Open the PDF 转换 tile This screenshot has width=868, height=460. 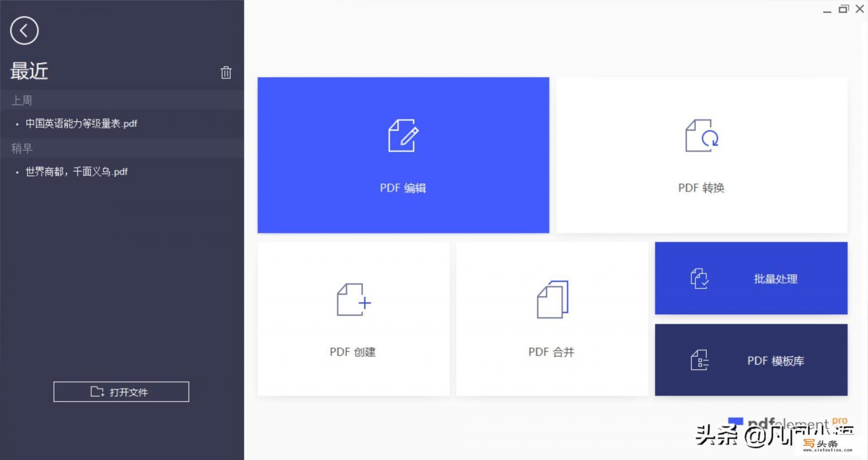tap(702, 155)
